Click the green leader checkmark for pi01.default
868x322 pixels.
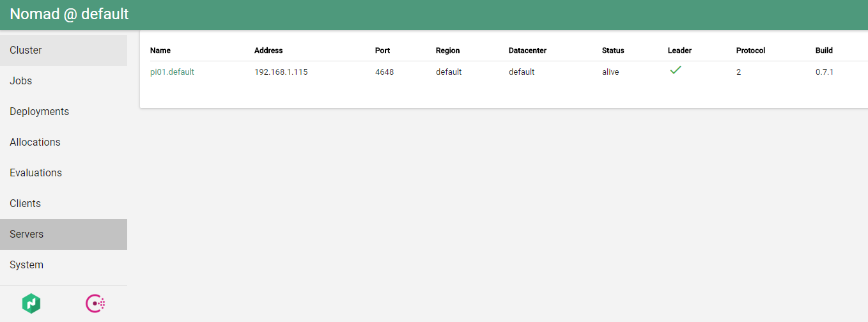(676, 70)
